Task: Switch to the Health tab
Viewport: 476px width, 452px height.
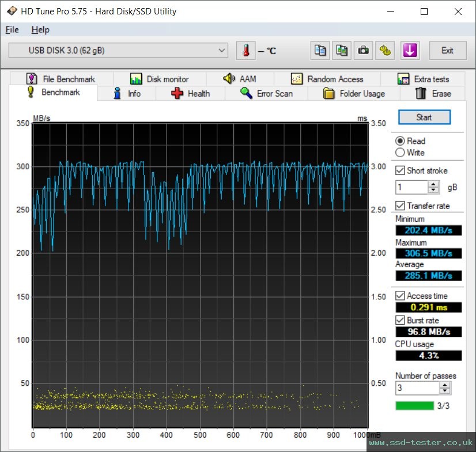Action: tap(190, 93)
